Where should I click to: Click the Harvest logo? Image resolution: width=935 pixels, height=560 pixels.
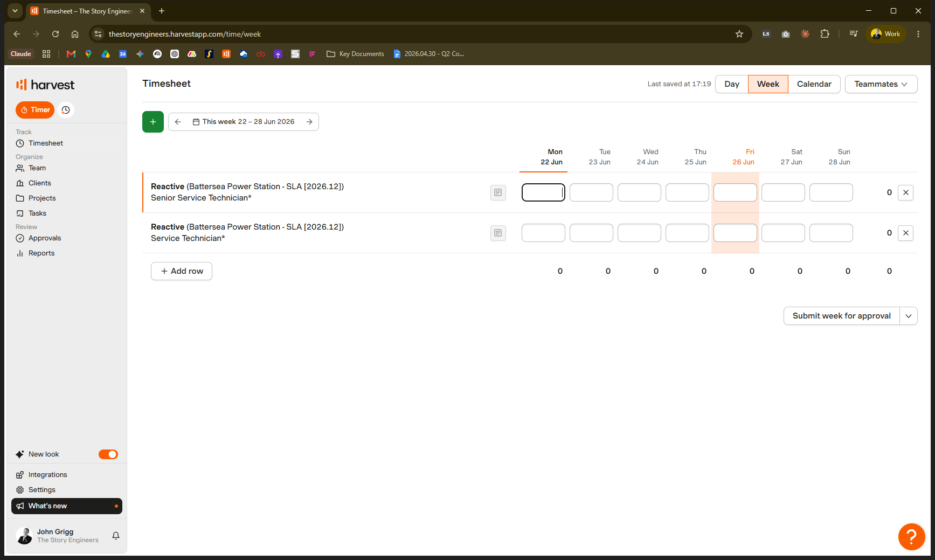click(x=45, y=85)
